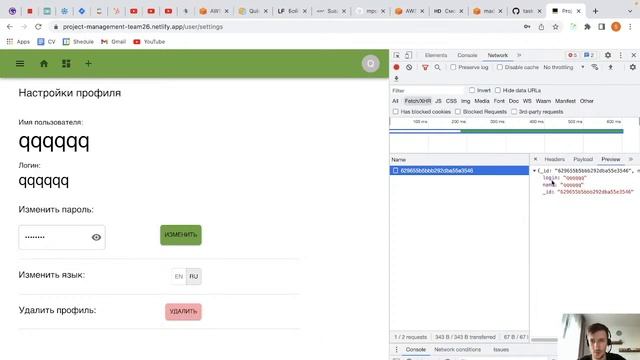
Task: Check the Invert filter checkbox
Action: pyautogui.click(x=472, y=90)
